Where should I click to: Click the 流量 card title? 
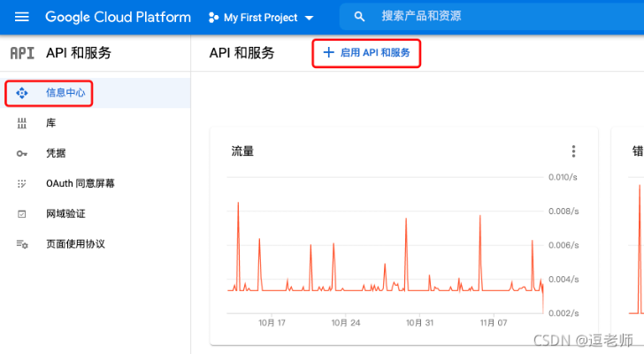point(242,151)
